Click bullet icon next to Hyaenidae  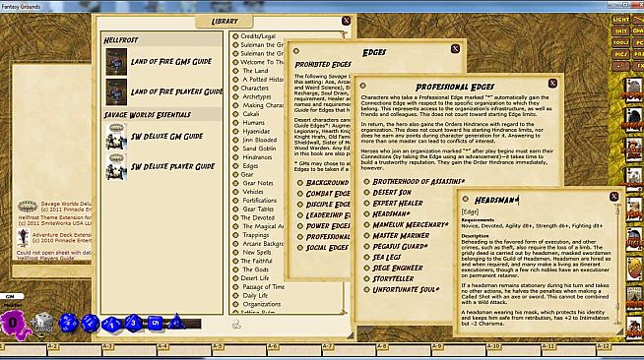point(235,131)
